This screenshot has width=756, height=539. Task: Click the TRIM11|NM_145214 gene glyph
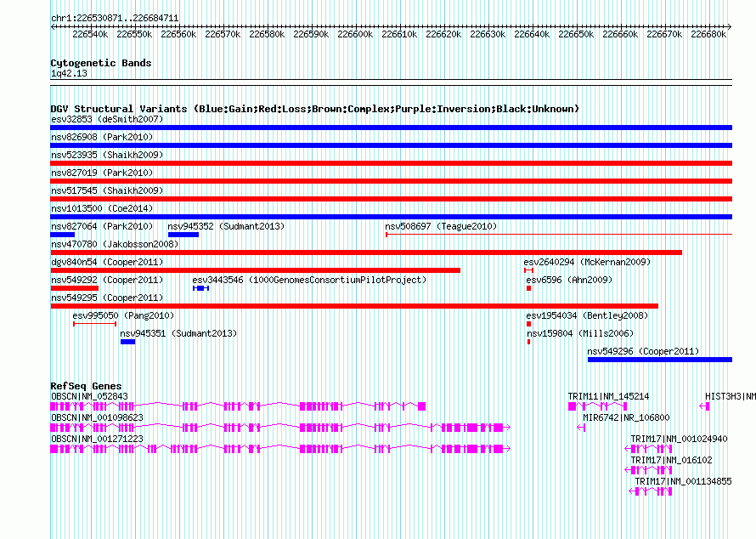tap(597, 406)
